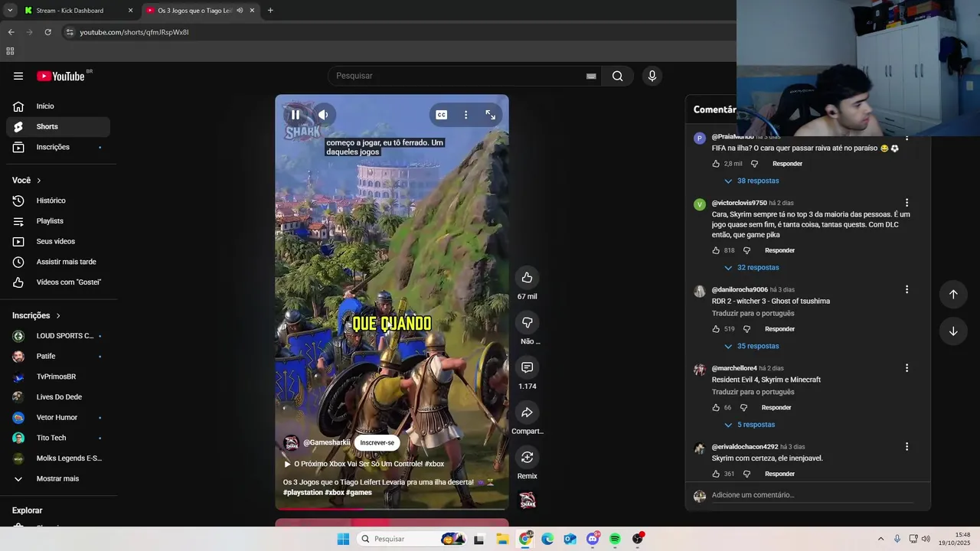Open the Windows Start menu
980x551 pixels.
[x=343, y=539]
